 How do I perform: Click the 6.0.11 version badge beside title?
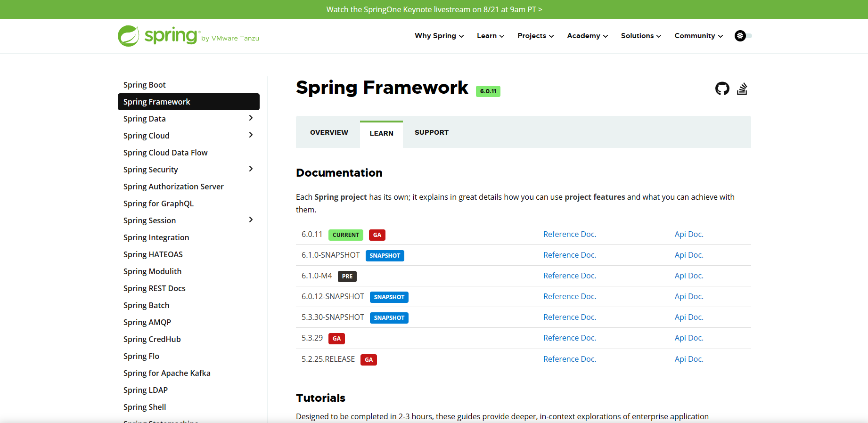(x=488, y=91)
